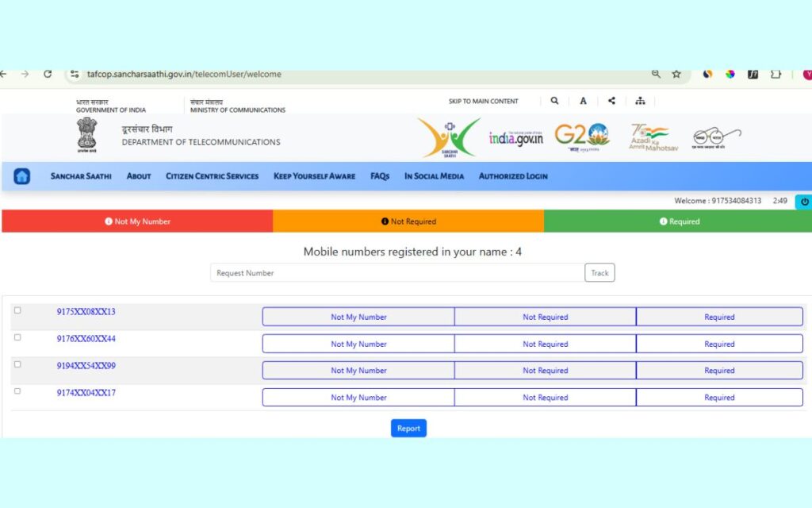Click the blue power logout icon
The image size is (812, 508).
(x=802, y=202)
